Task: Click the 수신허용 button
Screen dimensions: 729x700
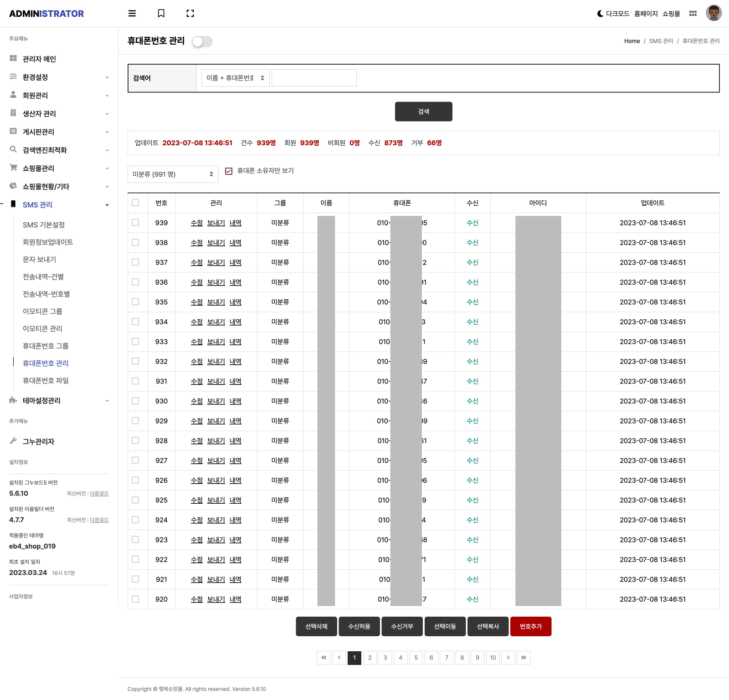Action: [359, 626]
